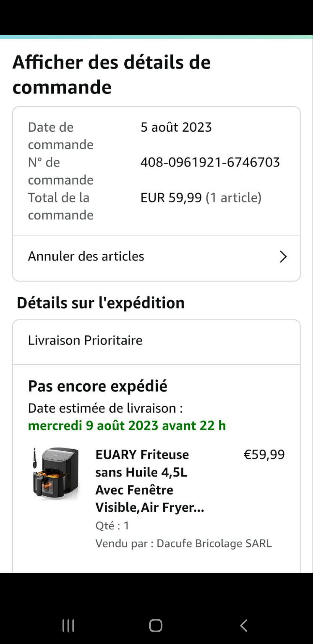Select the Annuler des articles text
Screen dimensions: 313x644
[86, 256]
